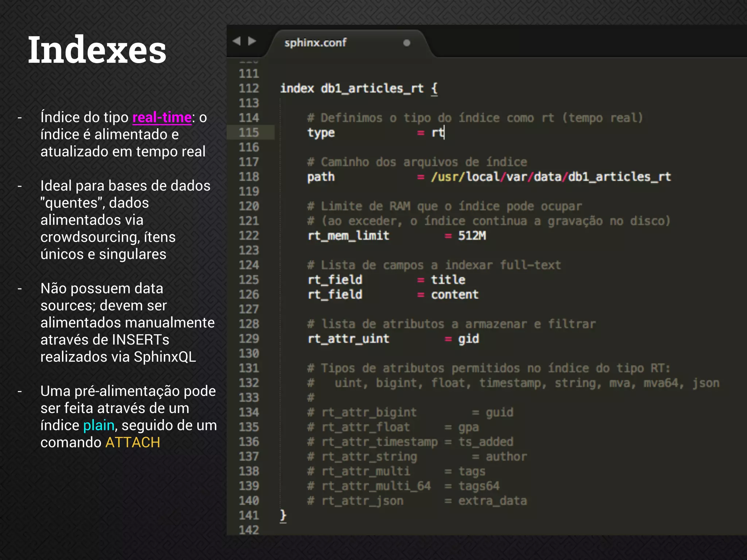Screen dimensions: 747x560
Task: Click the rt_attr_uint setting name
Action: click(348, 339)
